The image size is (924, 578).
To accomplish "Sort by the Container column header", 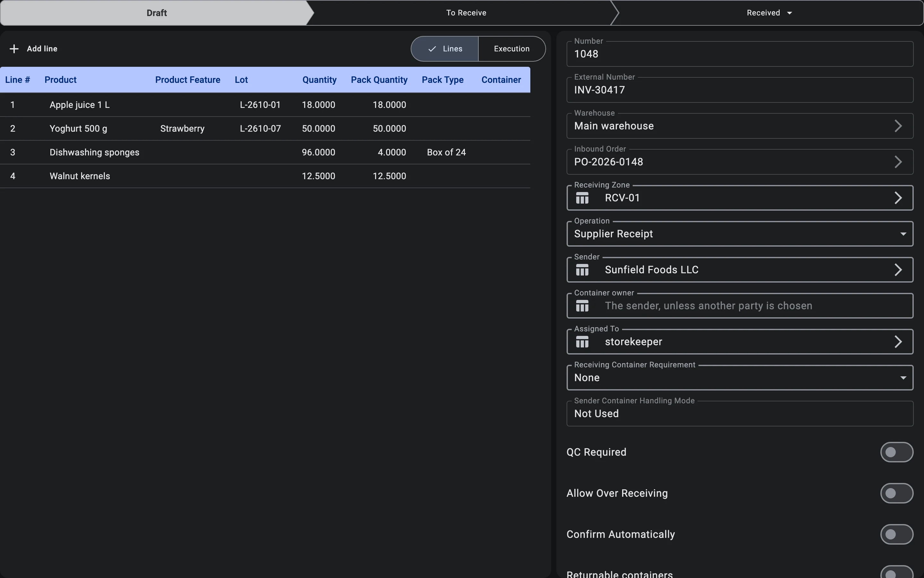I will (x=501, y=80).
